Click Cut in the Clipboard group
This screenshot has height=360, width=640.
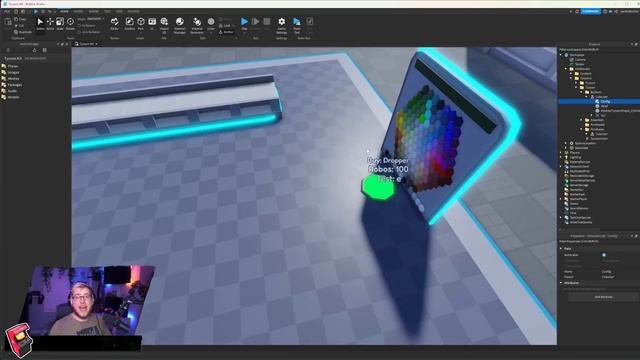coord(20,25)
